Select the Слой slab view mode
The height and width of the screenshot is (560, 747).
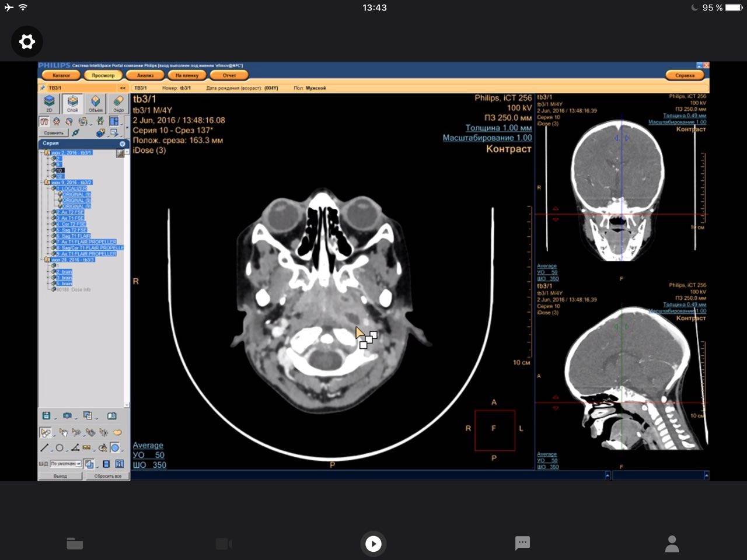tap(72, 103)
